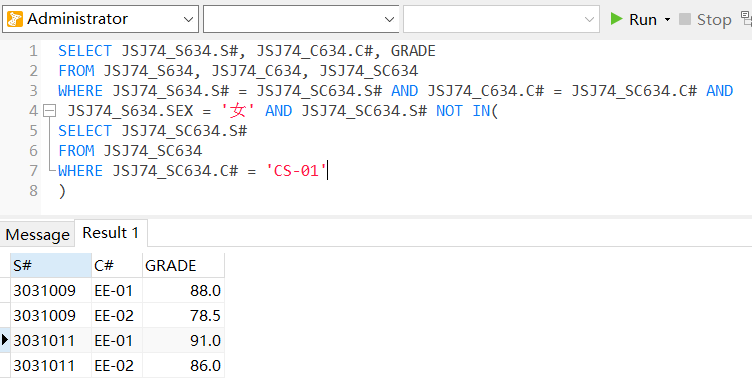Click line number 1 in the gutter
Screen dimensions: 752x390
pos(33,51)
